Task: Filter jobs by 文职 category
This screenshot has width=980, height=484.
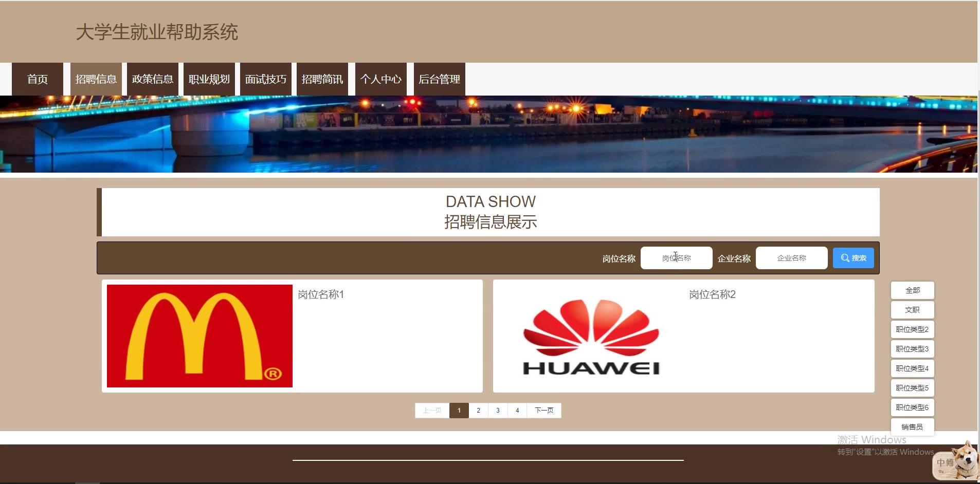Action: [913, 310]
